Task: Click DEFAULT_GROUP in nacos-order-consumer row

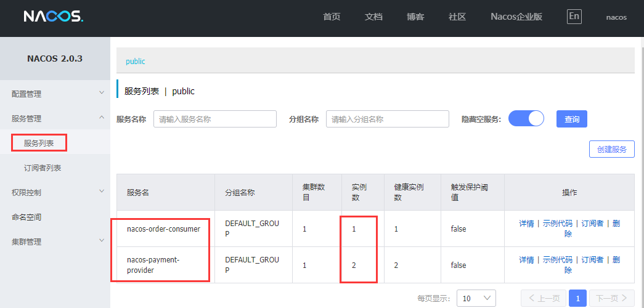Action: pyautogui.click(x=252, y=229)
